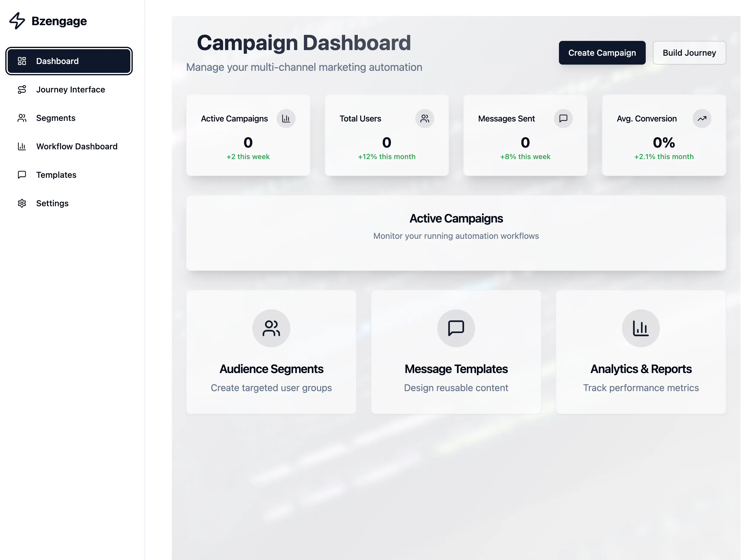Click the Dashboard grid icon in sidebar
Image resolution: width=750 pixels, height=560 pixels.
[x=22, y=61]
